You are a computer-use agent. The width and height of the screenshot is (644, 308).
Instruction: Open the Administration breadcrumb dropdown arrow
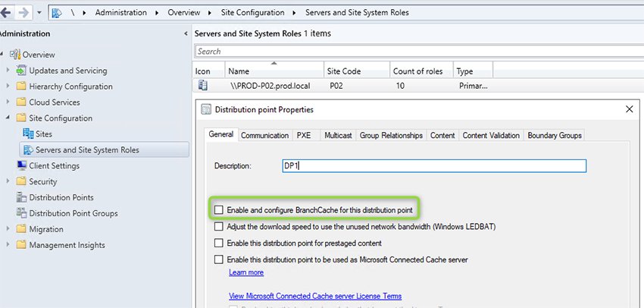[x=157, y=13]
